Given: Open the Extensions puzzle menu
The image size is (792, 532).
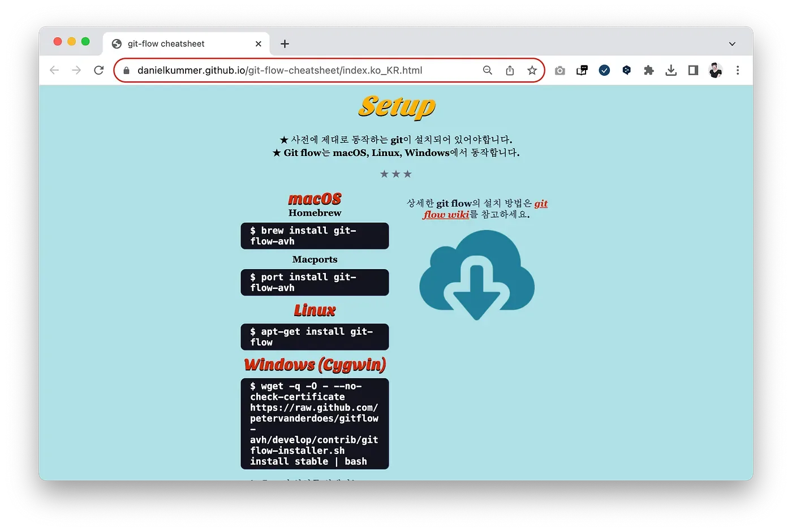Looking at the screenshot, I should coord(649,70).
